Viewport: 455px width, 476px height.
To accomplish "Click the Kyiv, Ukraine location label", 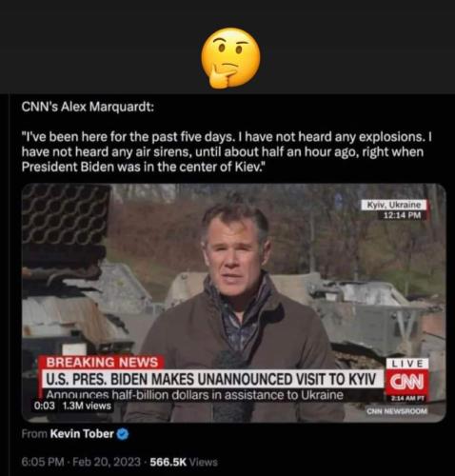I will coord(394,205).
